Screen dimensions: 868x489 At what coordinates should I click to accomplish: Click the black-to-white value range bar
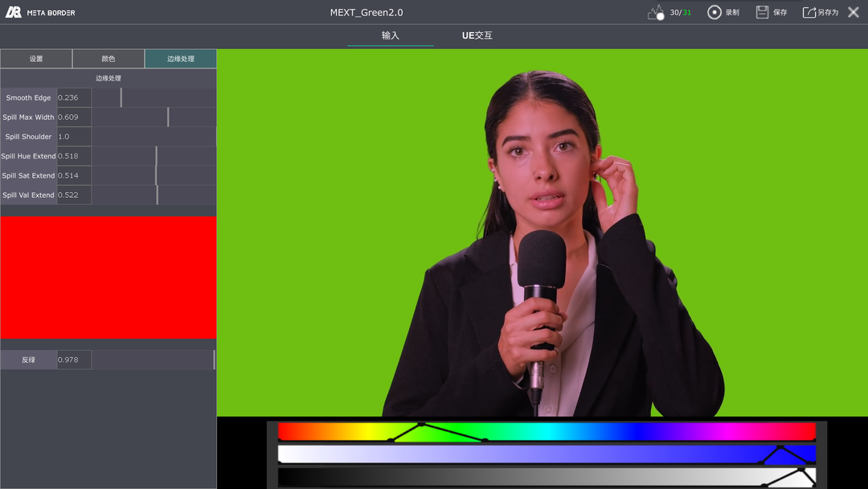pos(547,478)
